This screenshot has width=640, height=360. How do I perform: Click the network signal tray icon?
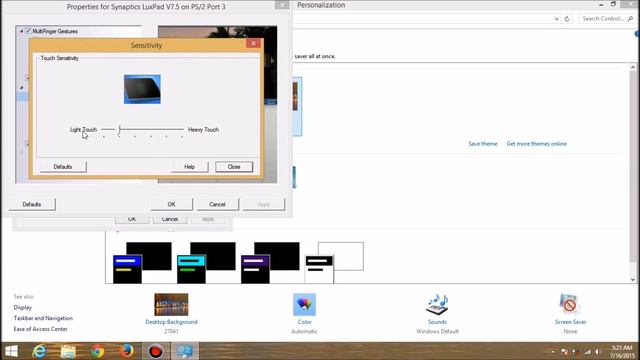pos(587,351)
